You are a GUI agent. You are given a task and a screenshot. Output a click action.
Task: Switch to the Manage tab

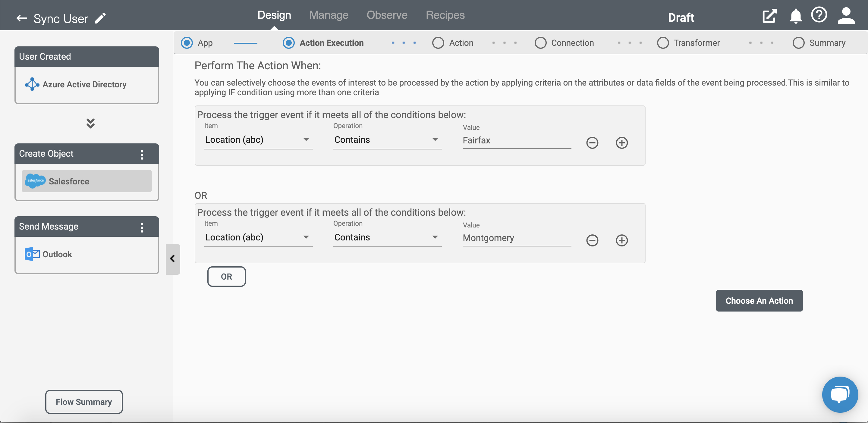[329, 15]
